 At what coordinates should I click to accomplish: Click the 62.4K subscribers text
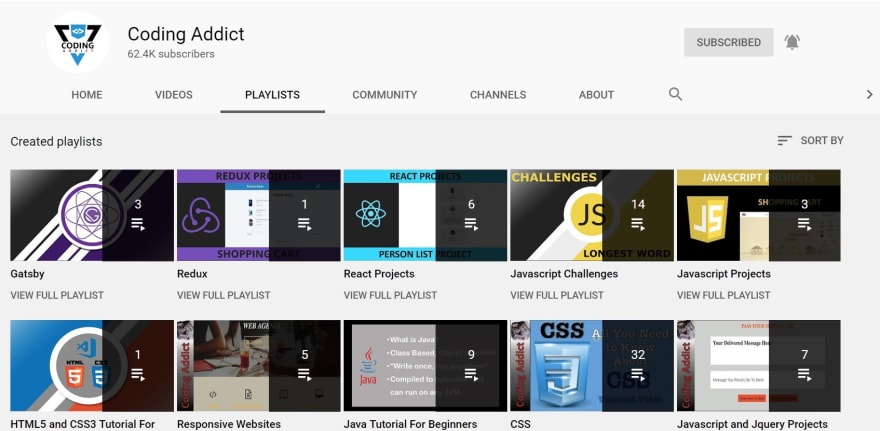click(x=171, y=54)
